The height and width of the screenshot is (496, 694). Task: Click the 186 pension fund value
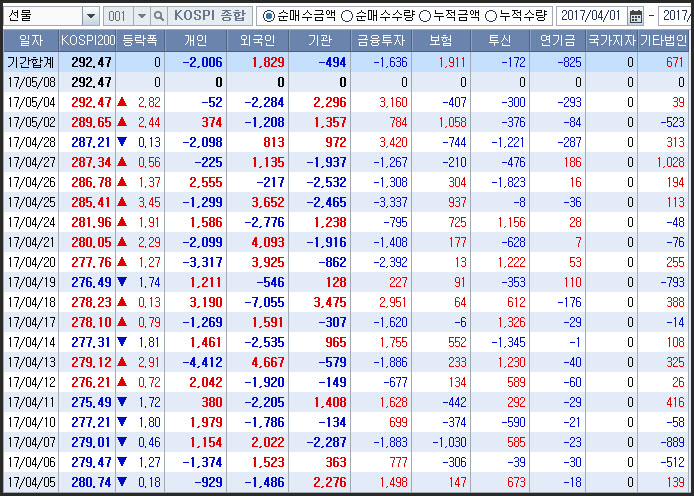(x=572, y=162)
